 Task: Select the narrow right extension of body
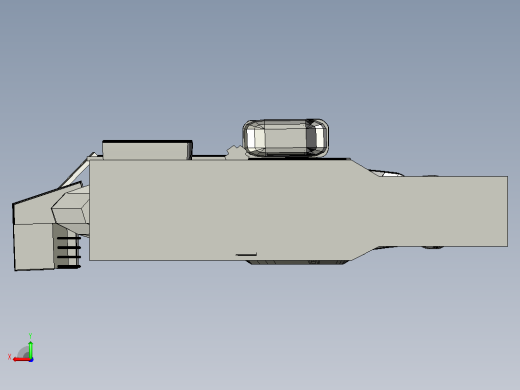pyautogui.click(x=443, y=211)
